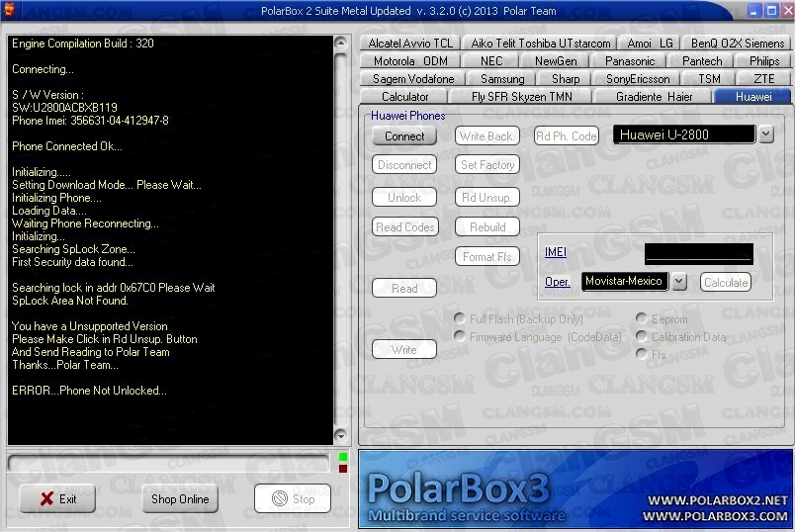Switch to the Philips tab
Screen dimensions: 795x532
click(x=764, y=61)
